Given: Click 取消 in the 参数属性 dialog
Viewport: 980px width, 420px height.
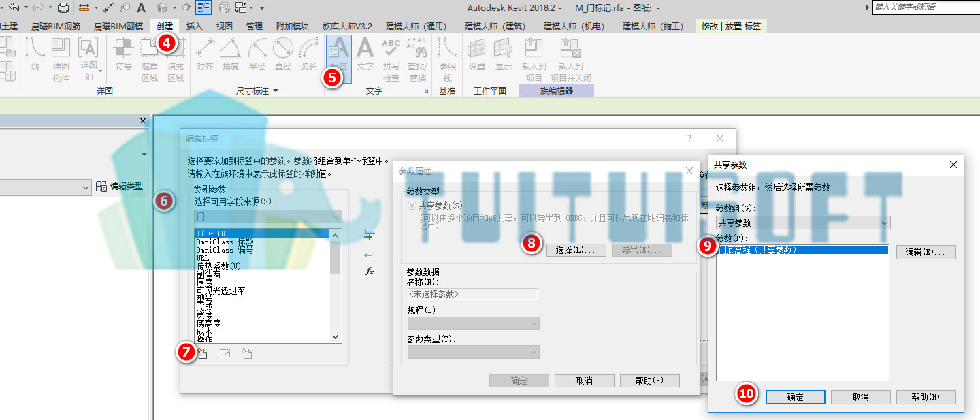Looking at the screenshot, I should point(585,381).
